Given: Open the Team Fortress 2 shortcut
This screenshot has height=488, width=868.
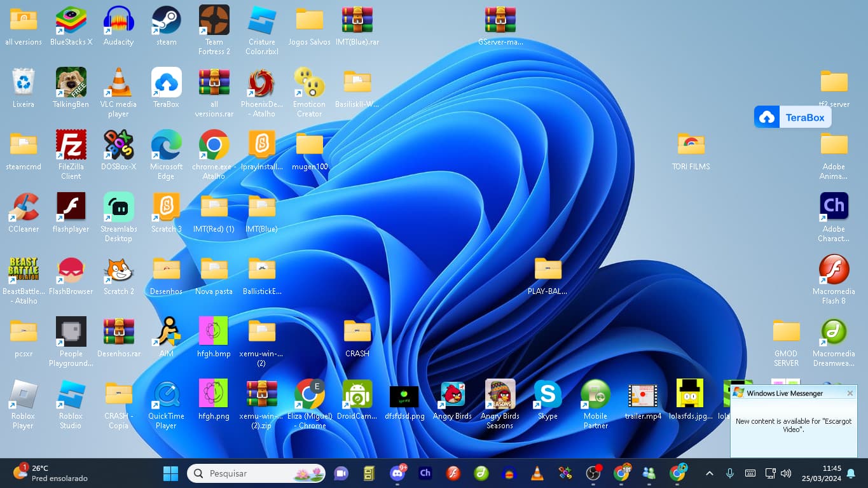Looking at the screenshot, I should tap(214, 21).
